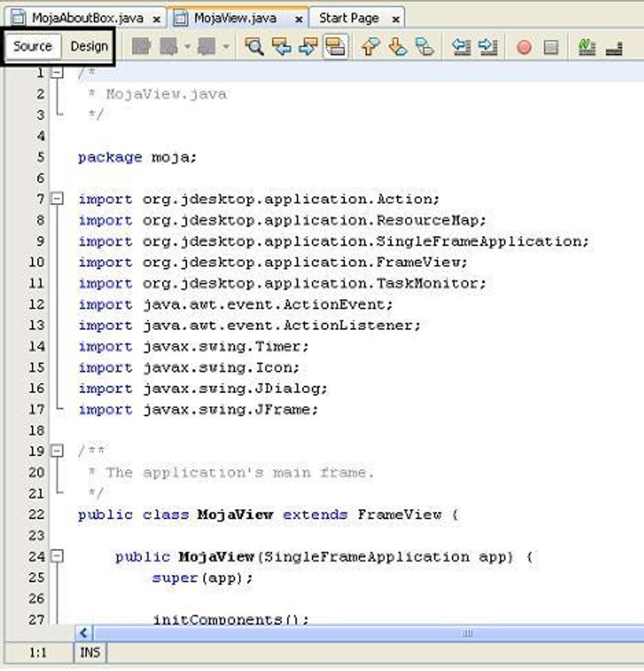Open the Forward history dropdown arrow
Screen dimensions: 644x671
(x=226, y=46)
